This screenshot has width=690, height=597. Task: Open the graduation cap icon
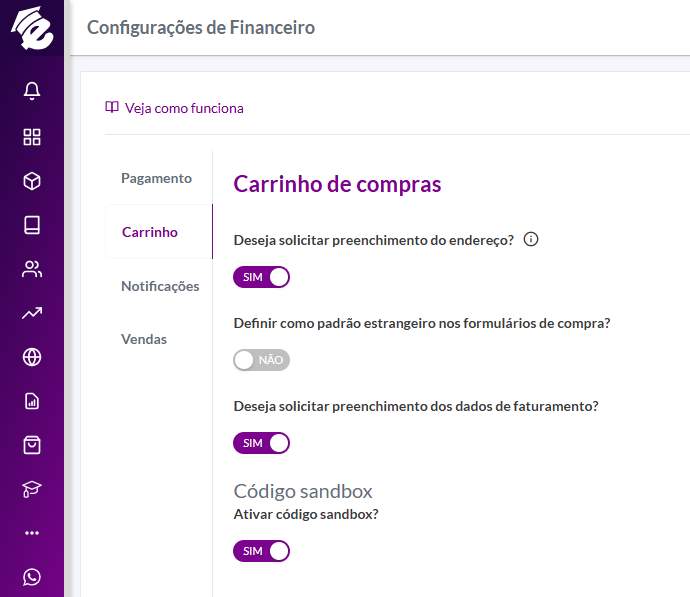tap(32, 489)
